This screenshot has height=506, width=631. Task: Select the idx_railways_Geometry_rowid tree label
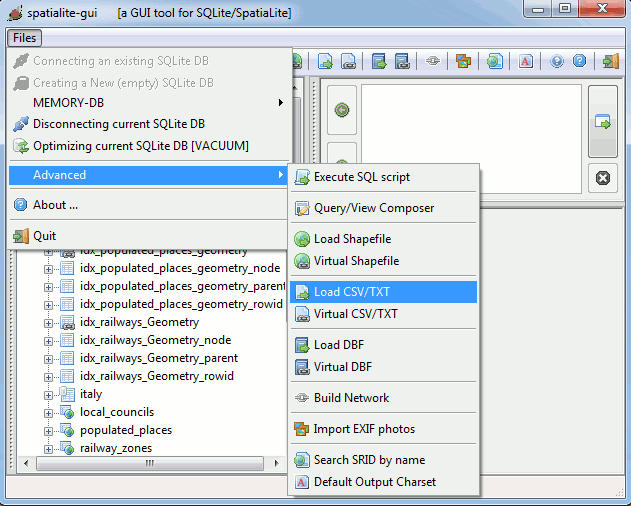pos(157,376)
